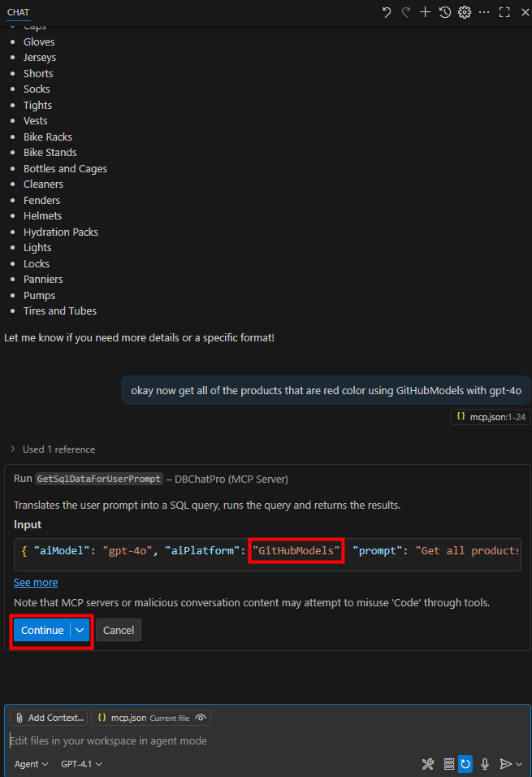Click the Tires and Tubes list item
Screen dimensions: 532x777
60,311
